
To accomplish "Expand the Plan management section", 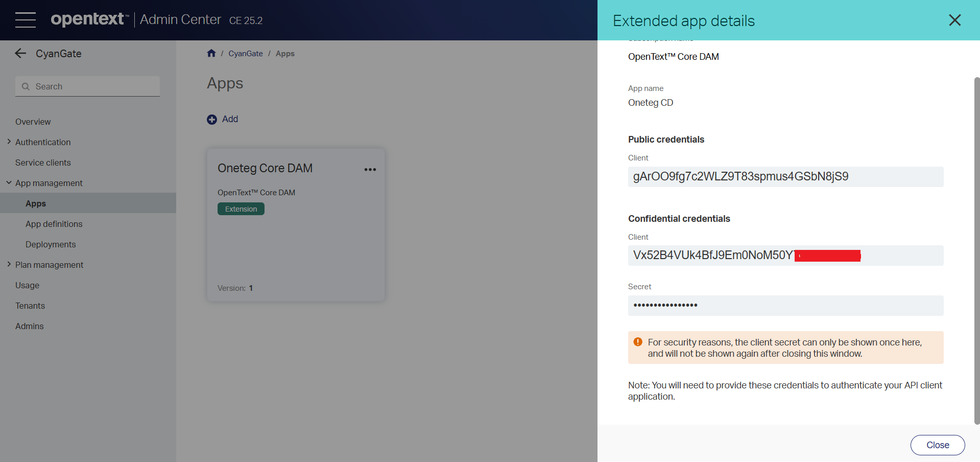I will pyautogui.click(x=9, y=265).
